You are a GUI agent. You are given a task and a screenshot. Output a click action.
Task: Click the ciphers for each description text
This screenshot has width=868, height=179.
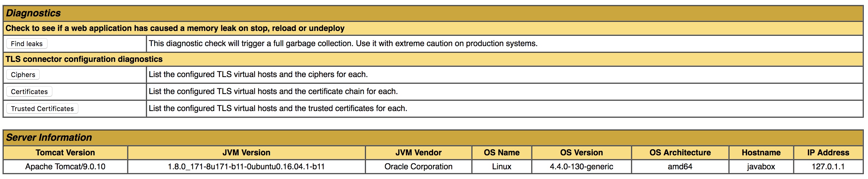(x=258, y=74)
